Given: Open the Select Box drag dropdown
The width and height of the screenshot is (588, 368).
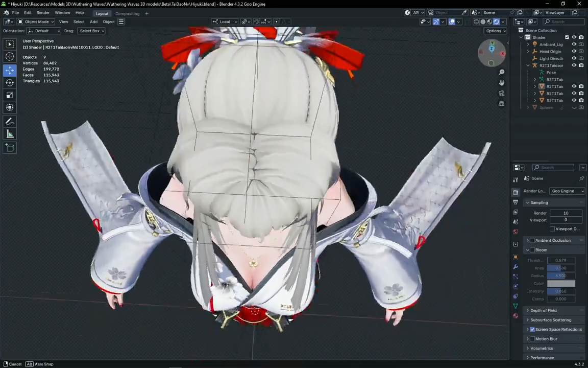Looking at the screenshot, I should pyautogui.click(x=91, y=31).
